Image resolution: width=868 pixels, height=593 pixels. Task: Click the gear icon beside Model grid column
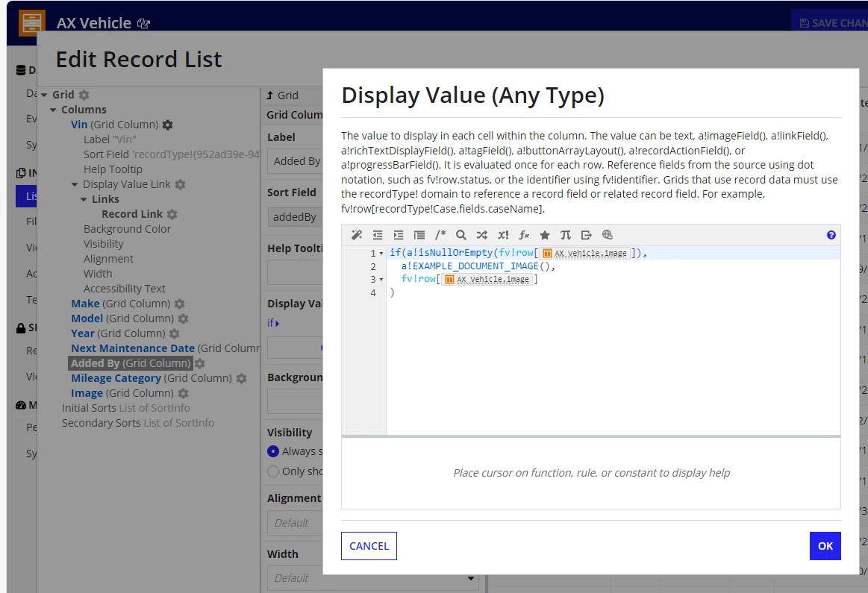[184, 319]
